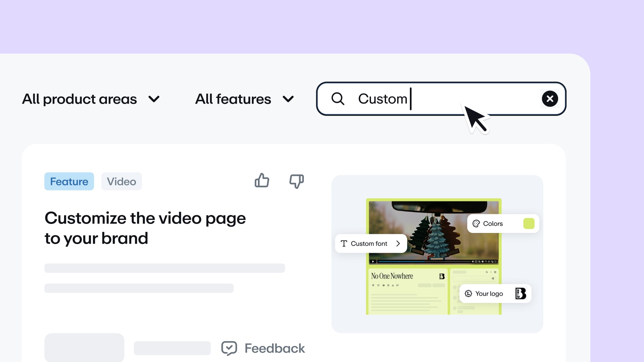Open the Colors palette chip

coord(503,224)
